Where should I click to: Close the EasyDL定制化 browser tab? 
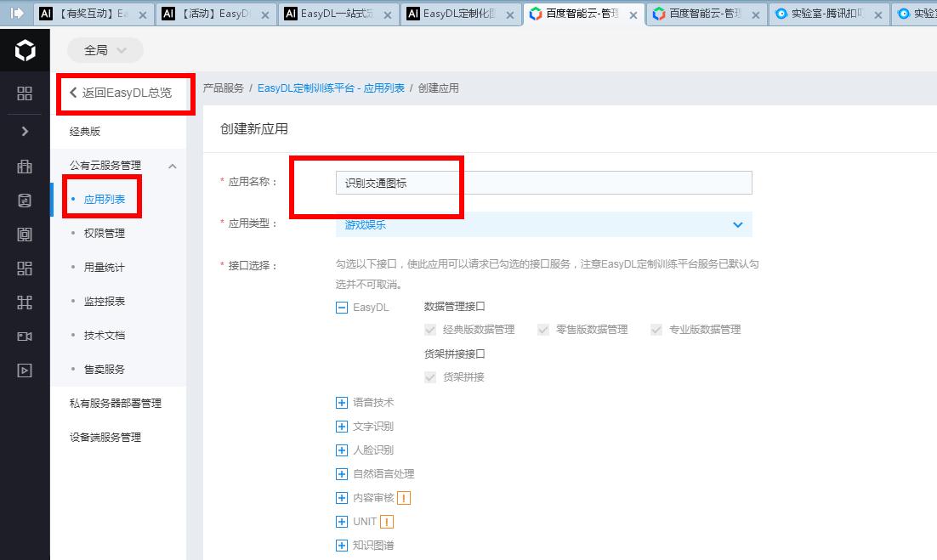pos(510,15)
